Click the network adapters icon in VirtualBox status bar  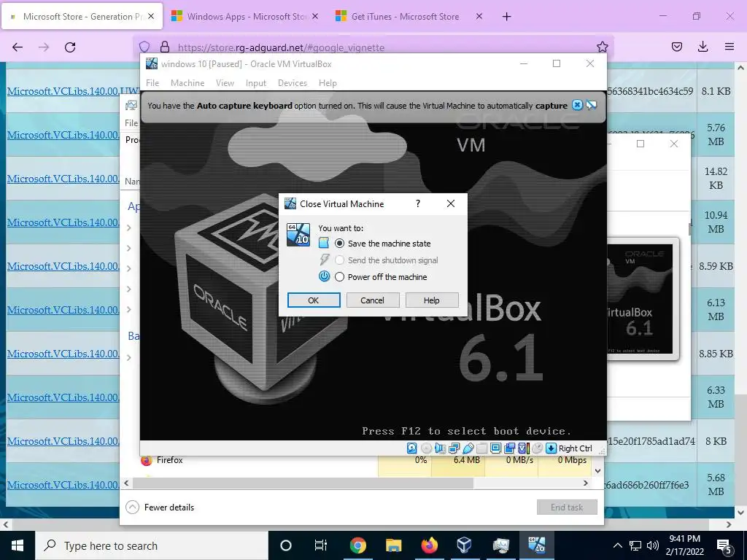[x=454, y=448]
